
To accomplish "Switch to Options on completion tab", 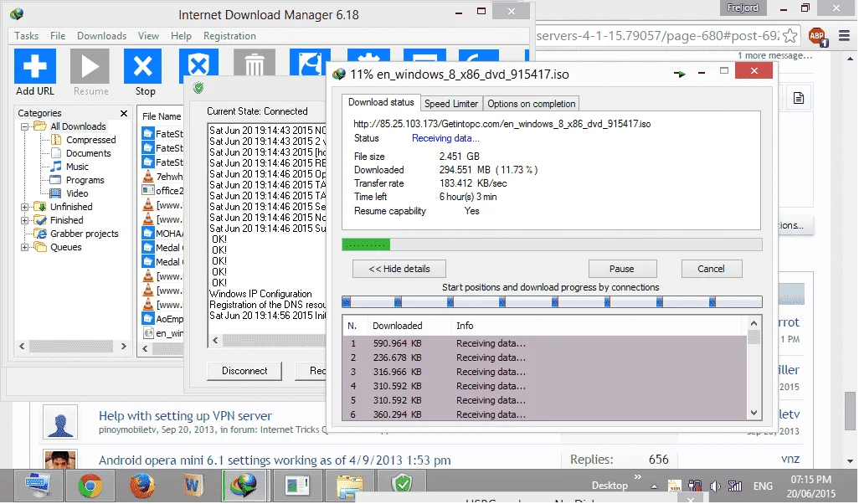I will pyautogui.click(x=531, y=104).
